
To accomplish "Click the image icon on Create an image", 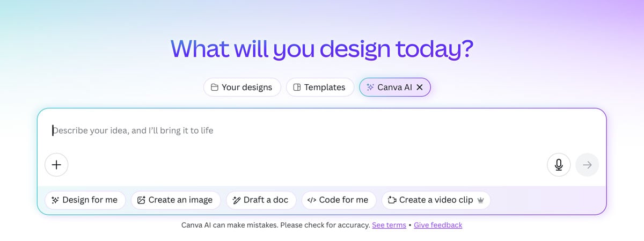I will coord(141,200).
